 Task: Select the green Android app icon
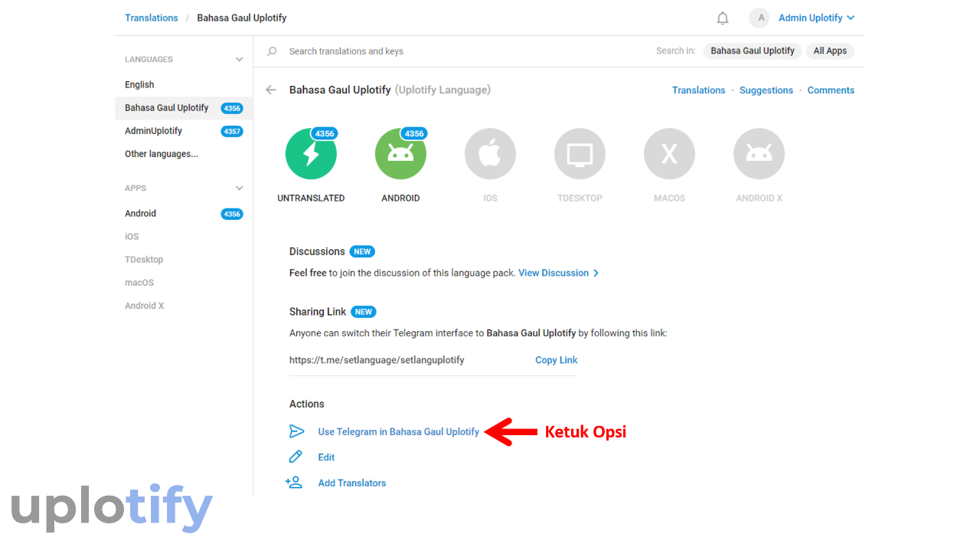tap(400, 154)
